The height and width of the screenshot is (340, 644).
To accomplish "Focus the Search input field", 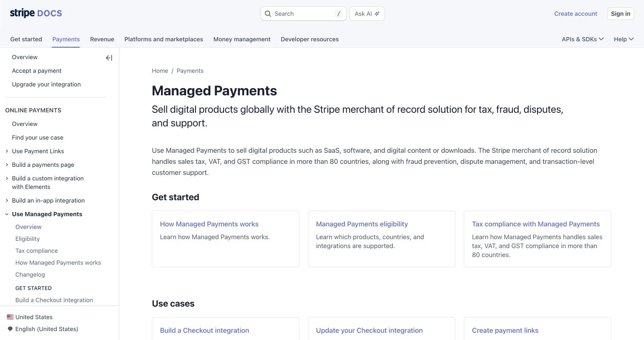I will (304, 14).
